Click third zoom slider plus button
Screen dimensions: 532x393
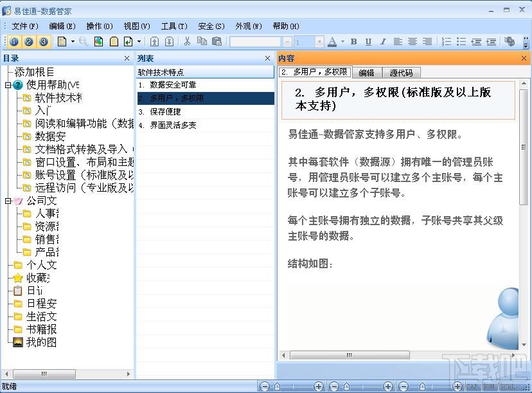457,387
